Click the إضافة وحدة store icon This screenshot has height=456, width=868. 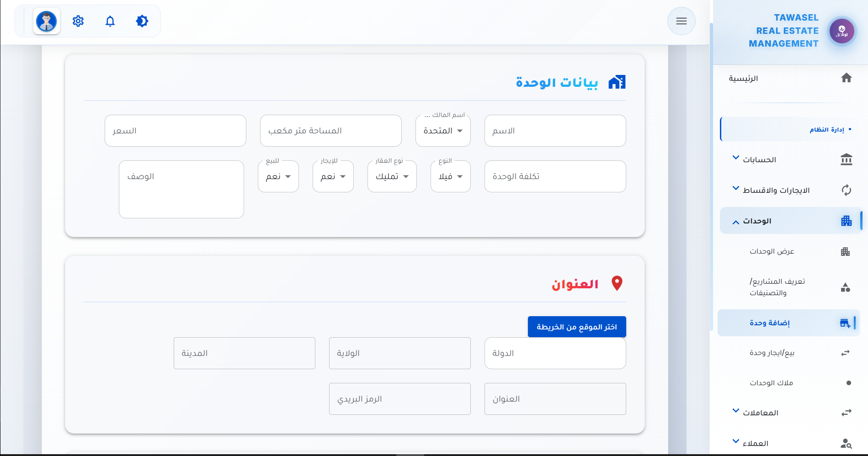845,323
